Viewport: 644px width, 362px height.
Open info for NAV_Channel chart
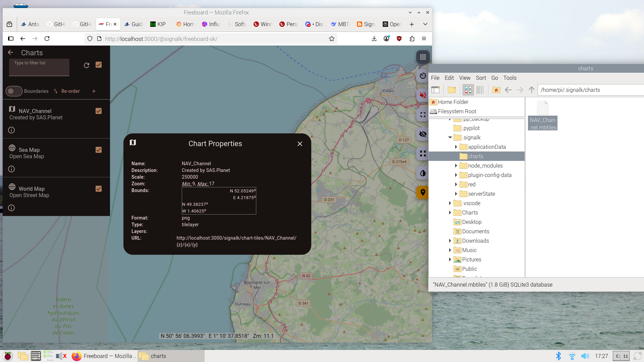(x=11, y=130)
